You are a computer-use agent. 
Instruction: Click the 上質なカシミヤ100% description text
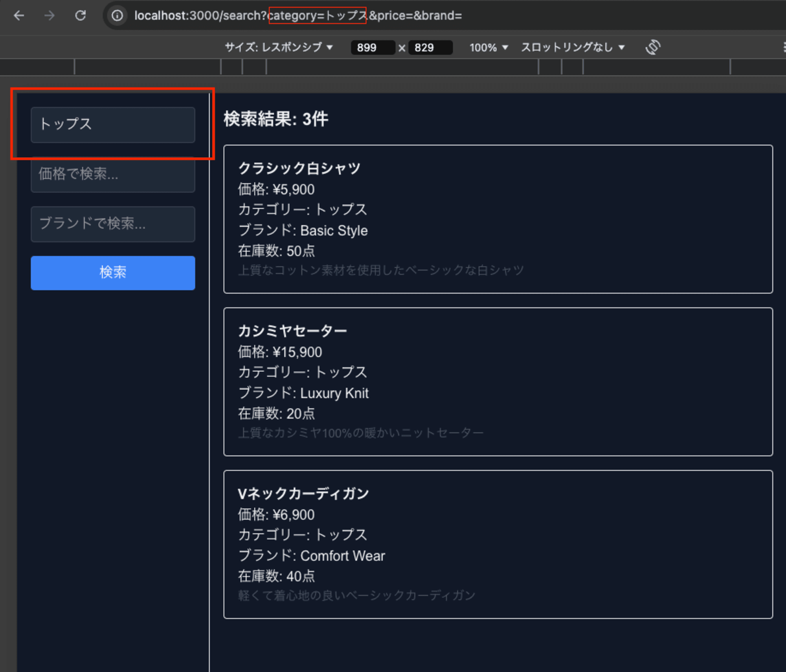tap(361, 433)
